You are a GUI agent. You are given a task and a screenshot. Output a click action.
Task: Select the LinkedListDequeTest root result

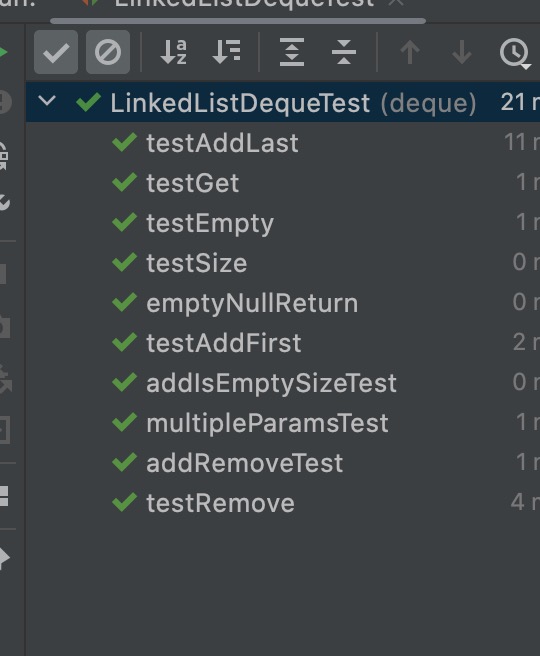(x=283, y=102)
